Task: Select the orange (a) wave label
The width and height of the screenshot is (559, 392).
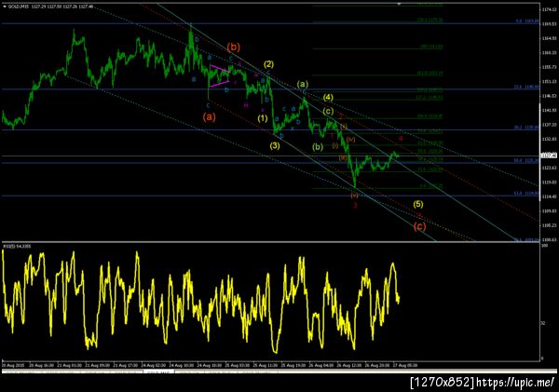Action: point(210,116)
